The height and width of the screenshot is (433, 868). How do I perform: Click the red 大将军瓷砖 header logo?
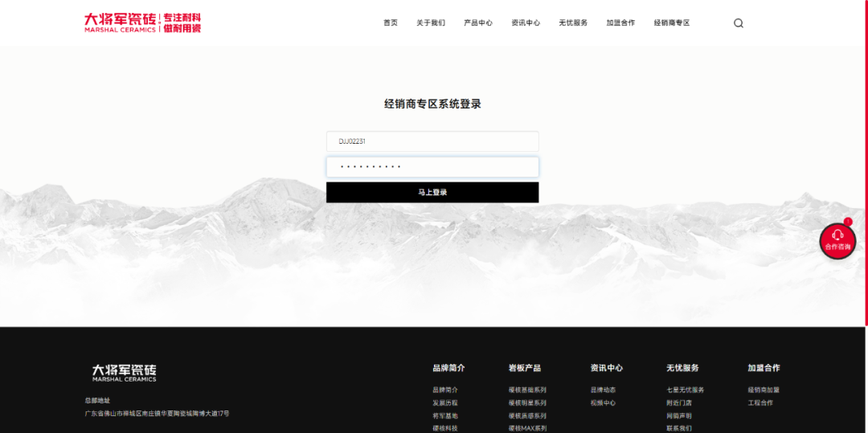pos(142,22)
